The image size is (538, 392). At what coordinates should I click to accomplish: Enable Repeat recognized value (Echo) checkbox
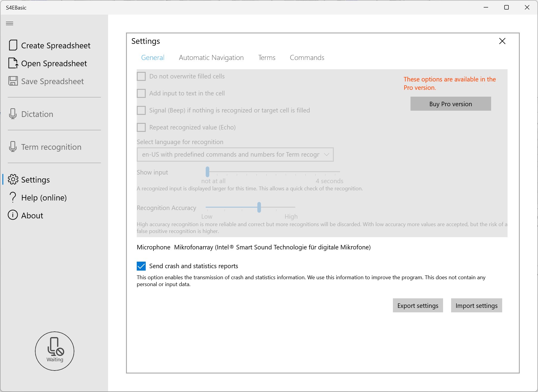click(141, 127)
